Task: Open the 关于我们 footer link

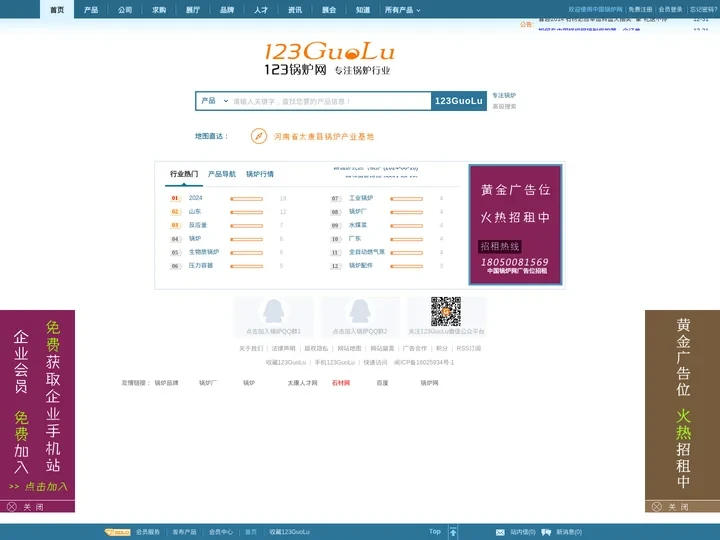Action: (x=251, y=349)
